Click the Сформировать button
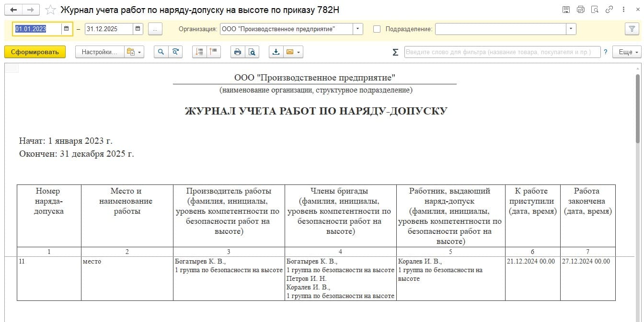The height and width of the screenshot is (322, 644). [x=35, y=52]
